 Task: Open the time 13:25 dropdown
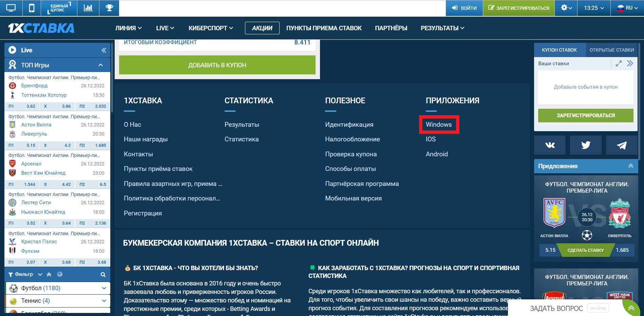pos(594,8)
